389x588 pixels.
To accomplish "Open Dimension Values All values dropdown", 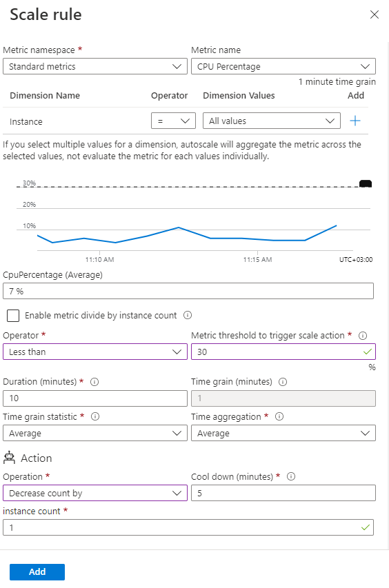I will (x=272, y=121).
